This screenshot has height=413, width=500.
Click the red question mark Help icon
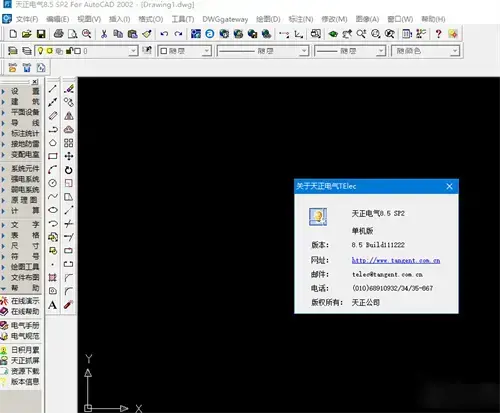click(x=438, y=34)
